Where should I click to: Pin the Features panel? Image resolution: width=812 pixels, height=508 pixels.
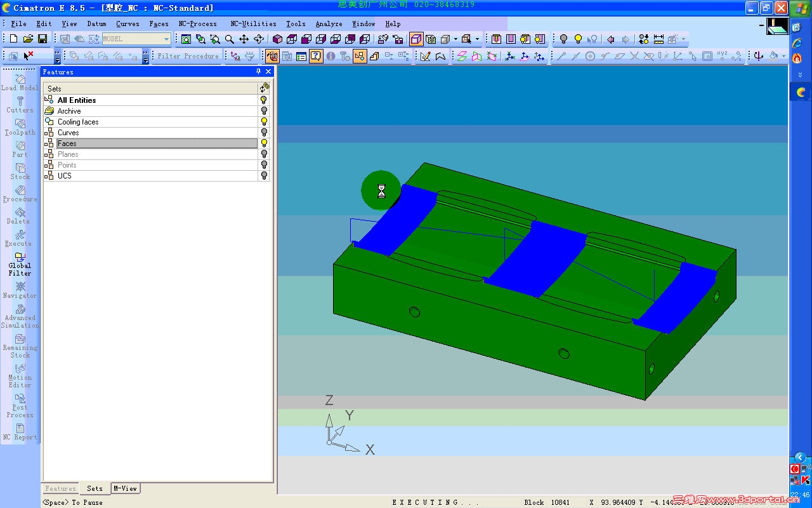pos(258,72)
